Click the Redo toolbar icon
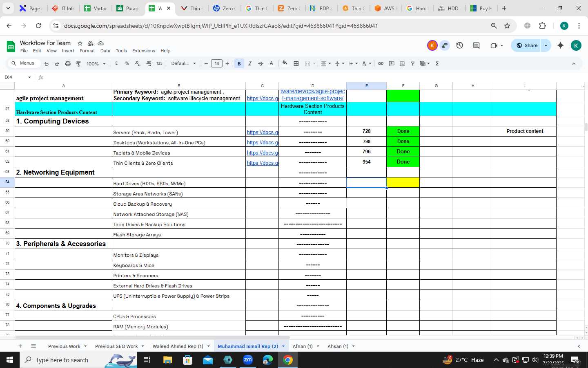This screenshot has height=368, width=588. 57,64
